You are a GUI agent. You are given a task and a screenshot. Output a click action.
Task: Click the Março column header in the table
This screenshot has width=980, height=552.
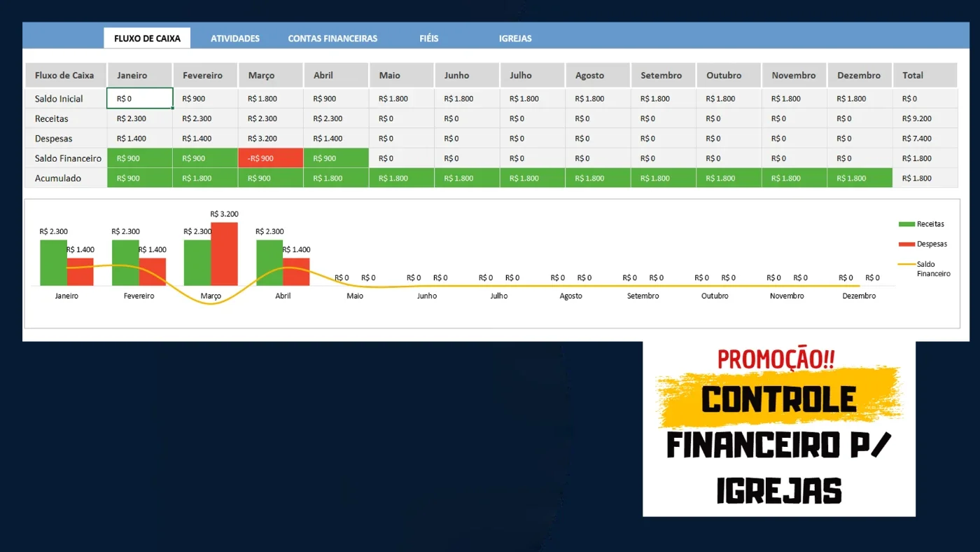pyautogui.click(x=270, y=75)
